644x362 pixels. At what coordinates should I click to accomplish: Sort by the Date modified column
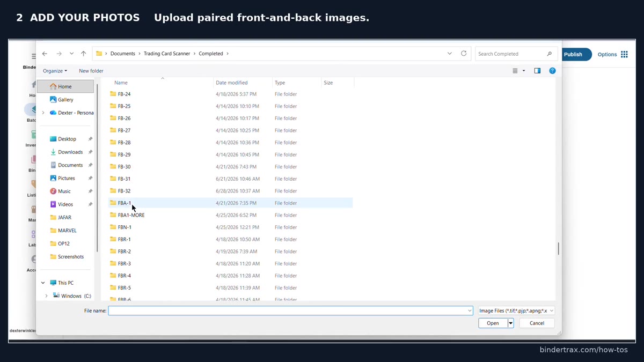232,83
